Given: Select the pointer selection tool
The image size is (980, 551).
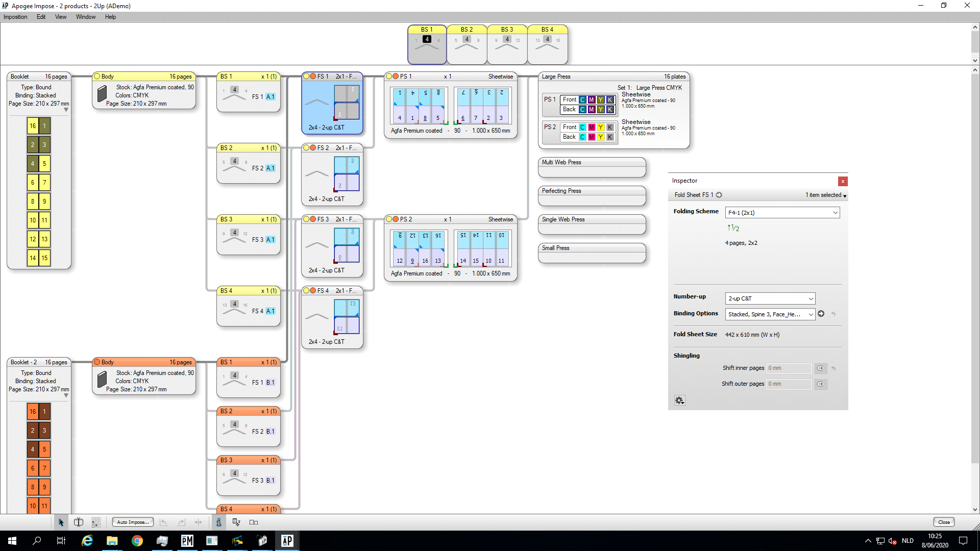Looking at the screenshot, I should [61, 522].
